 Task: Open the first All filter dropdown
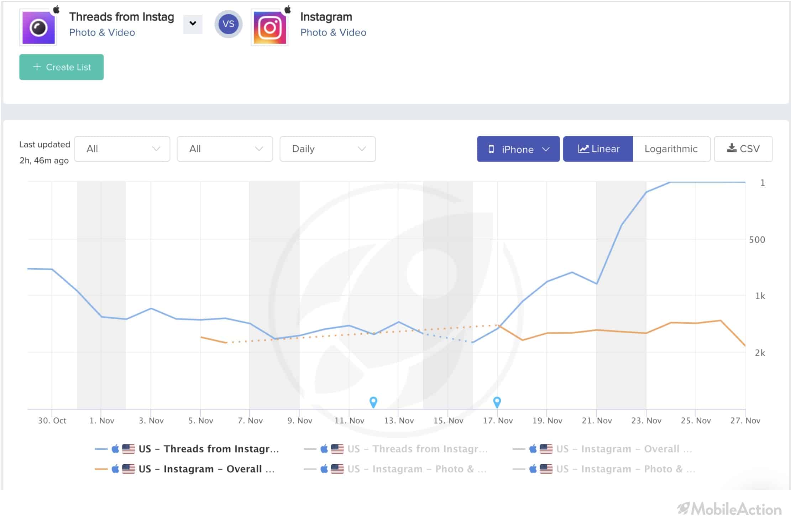122,149
